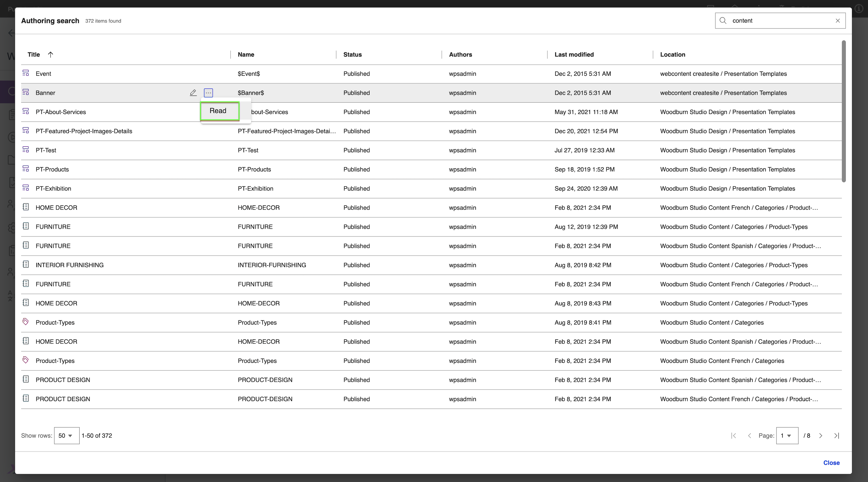Click the Event presentation template icon

point(26,73)
